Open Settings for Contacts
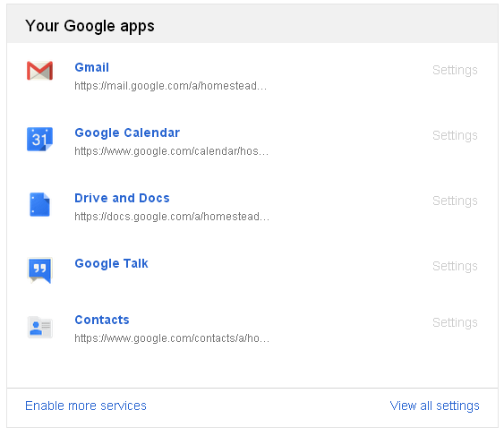The height and width of the screenshot is (436, 504). [455, 322]
